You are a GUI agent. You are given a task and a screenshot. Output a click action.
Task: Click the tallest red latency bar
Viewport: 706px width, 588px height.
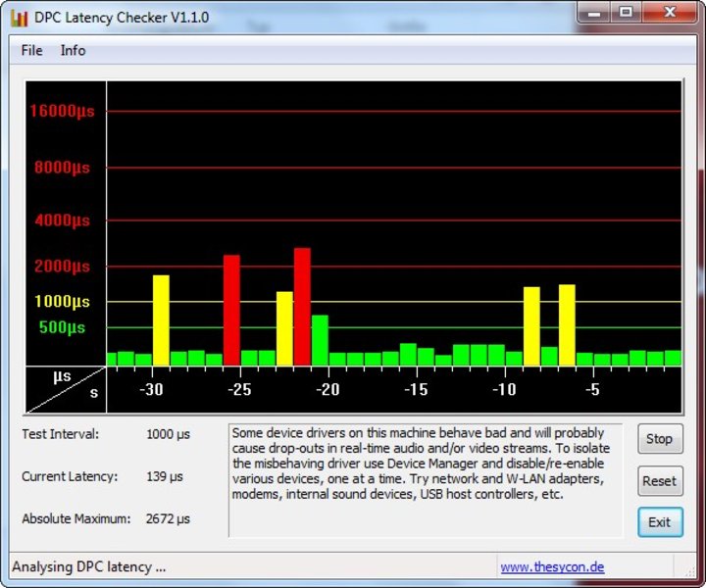pyautogui.click(x=303, y=307)
